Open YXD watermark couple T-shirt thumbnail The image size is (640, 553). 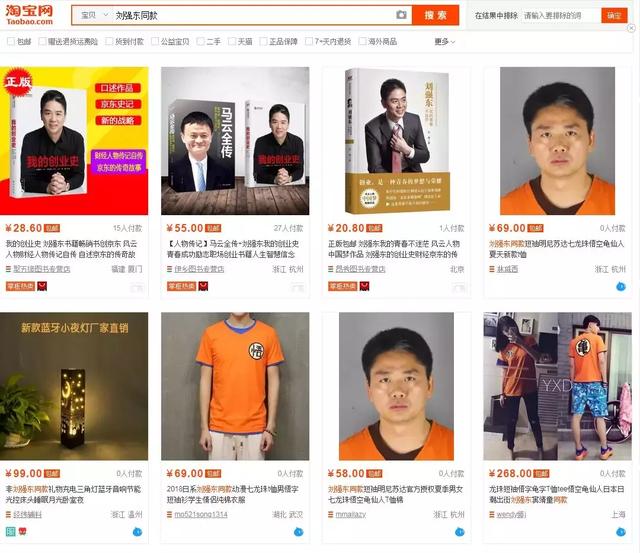tap(558, 386)
